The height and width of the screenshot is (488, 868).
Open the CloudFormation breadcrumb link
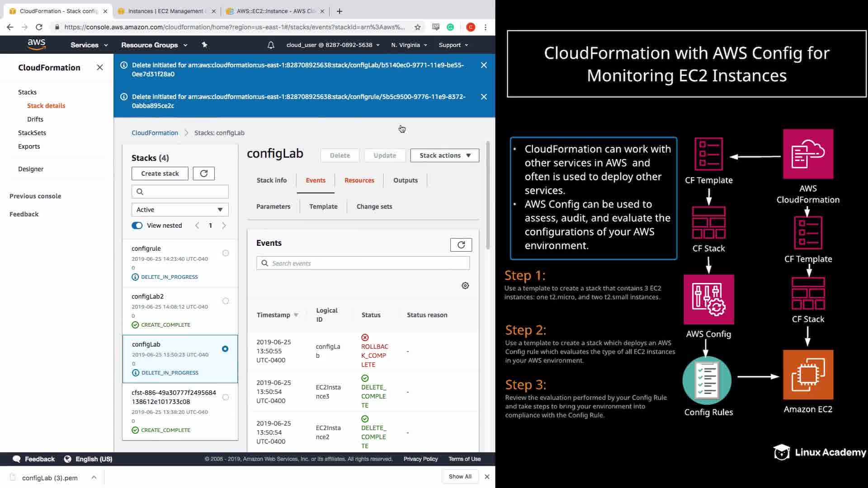click(x=155, y=133)
